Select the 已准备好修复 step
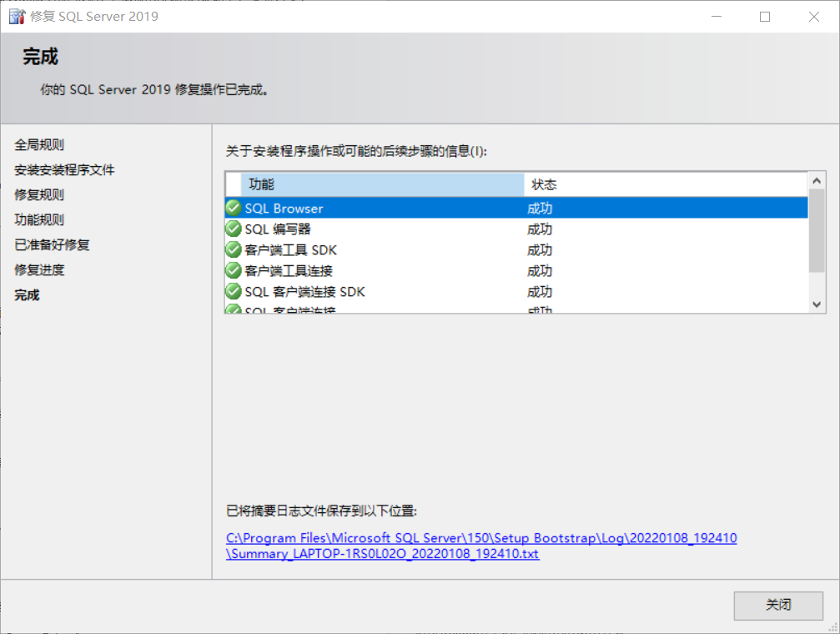The image size is (840, 634). tap(52, 244)
